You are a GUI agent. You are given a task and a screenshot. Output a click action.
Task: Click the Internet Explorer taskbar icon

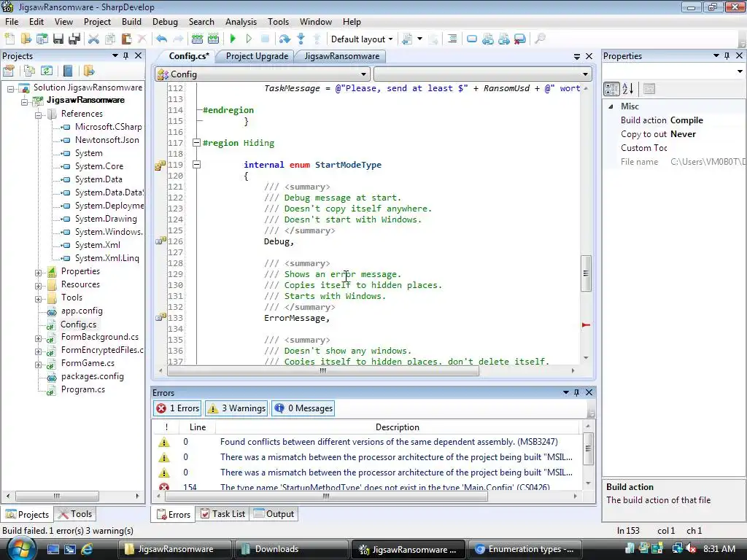[87, 549]
